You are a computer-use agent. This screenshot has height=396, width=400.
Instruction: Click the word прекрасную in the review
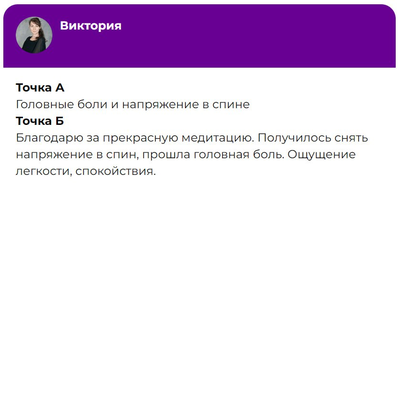pos(140,138)
